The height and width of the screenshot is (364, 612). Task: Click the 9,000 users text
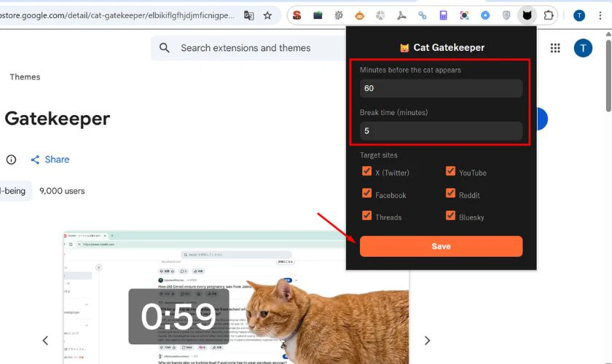(x=62, y=191)
